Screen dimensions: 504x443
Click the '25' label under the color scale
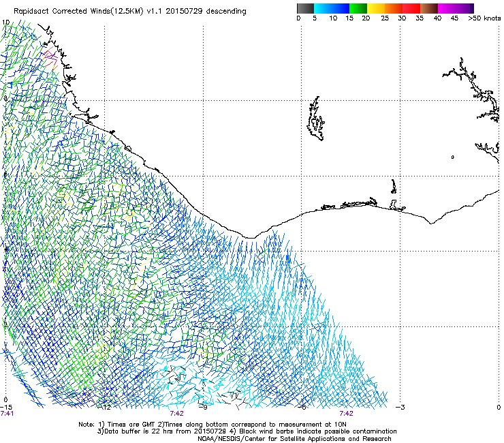click(385, 18)
